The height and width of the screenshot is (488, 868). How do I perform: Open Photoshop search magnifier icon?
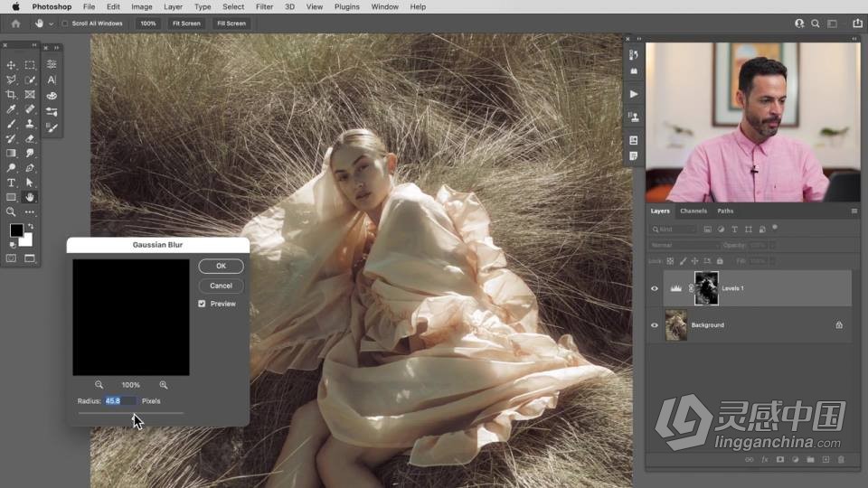[816, 23]
